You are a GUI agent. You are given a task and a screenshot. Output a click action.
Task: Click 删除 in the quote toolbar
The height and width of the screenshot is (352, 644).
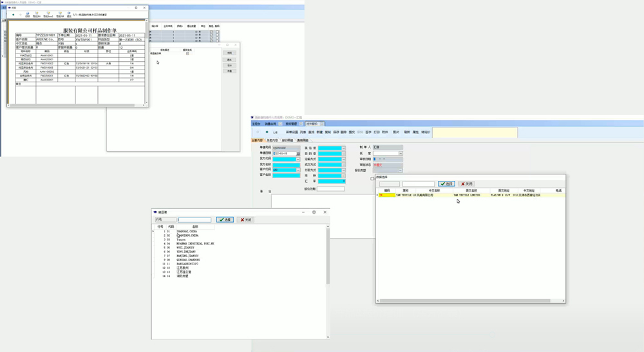click(343, 132)
